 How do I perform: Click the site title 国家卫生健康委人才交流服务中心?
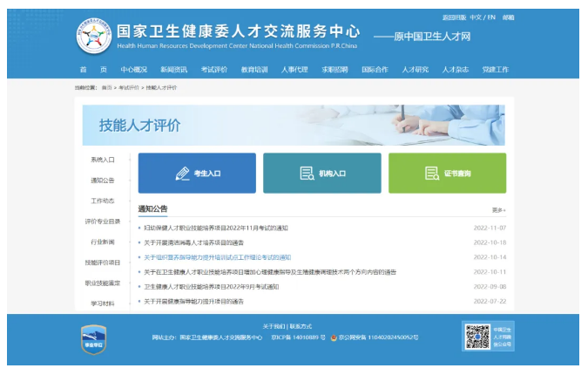(x=238, y=31)
